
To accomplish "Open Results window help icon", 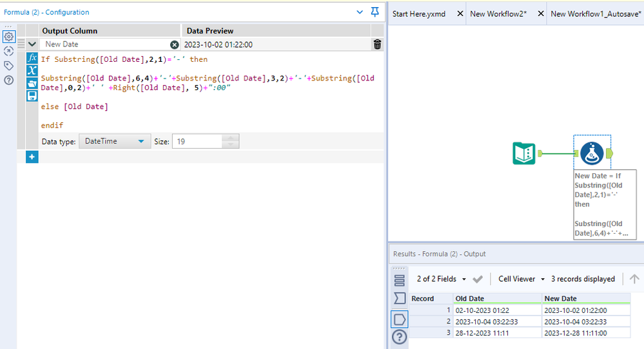I will 399,337.
